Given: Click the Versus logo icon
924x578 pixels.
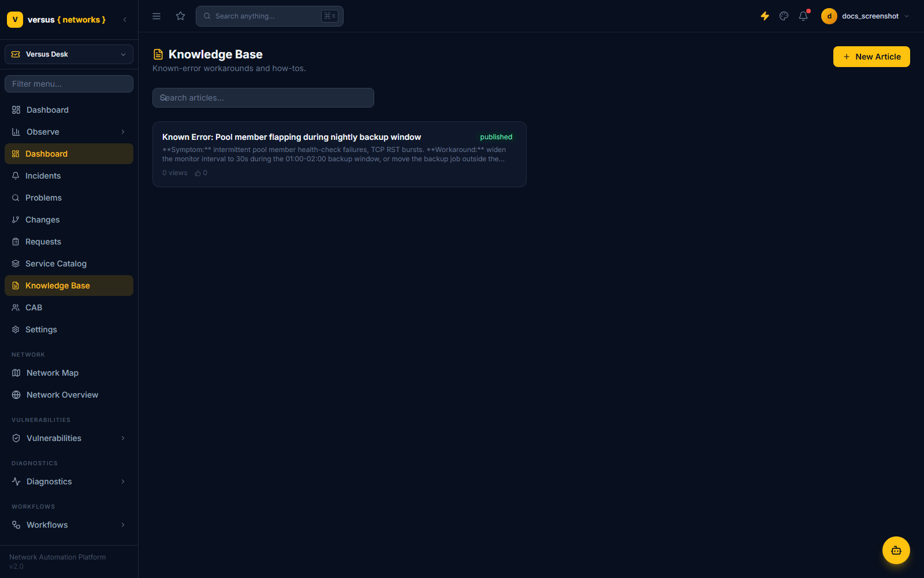Looking at the screenshot, I should 15,20.
